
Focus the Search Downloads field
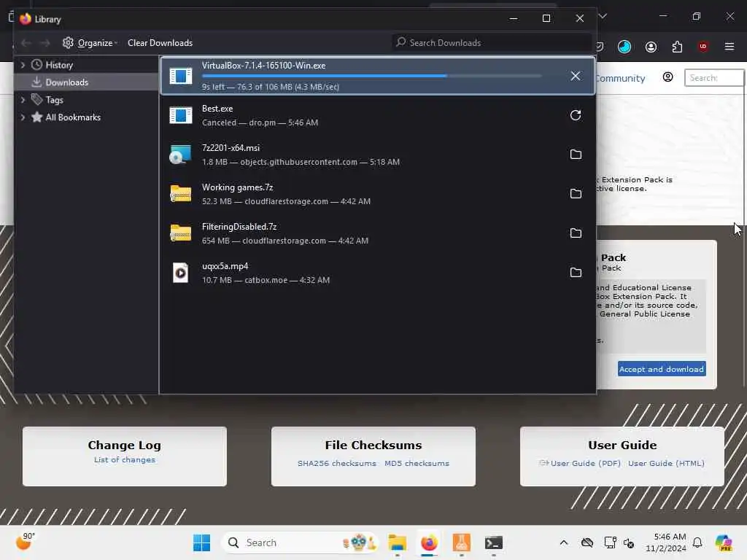(492, 43)
